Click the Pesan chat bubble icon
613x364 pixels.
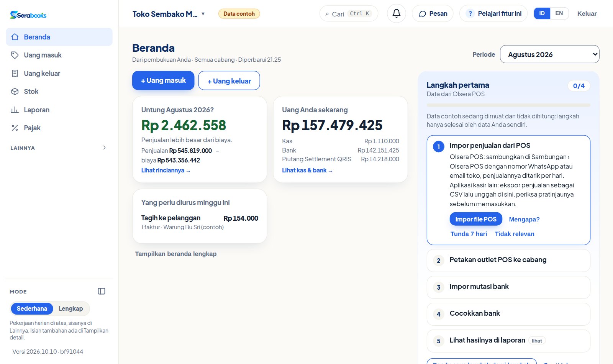tap(423, 14)
